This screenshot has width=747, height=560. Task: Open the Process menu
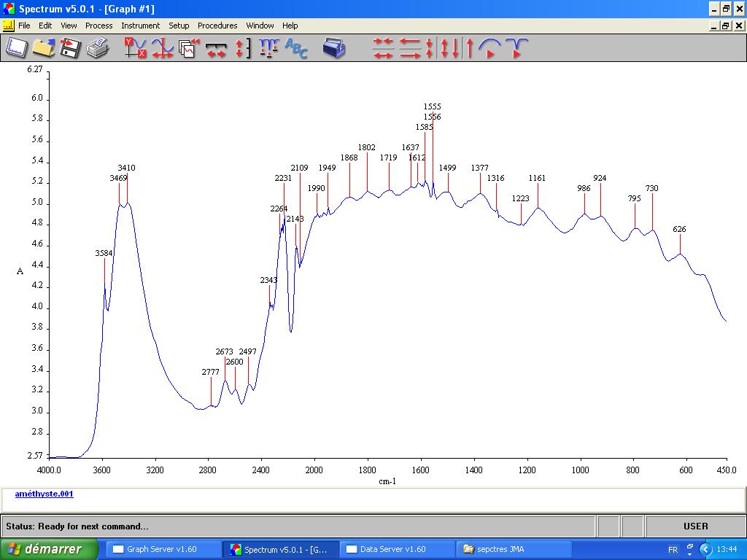coord(98,26)
